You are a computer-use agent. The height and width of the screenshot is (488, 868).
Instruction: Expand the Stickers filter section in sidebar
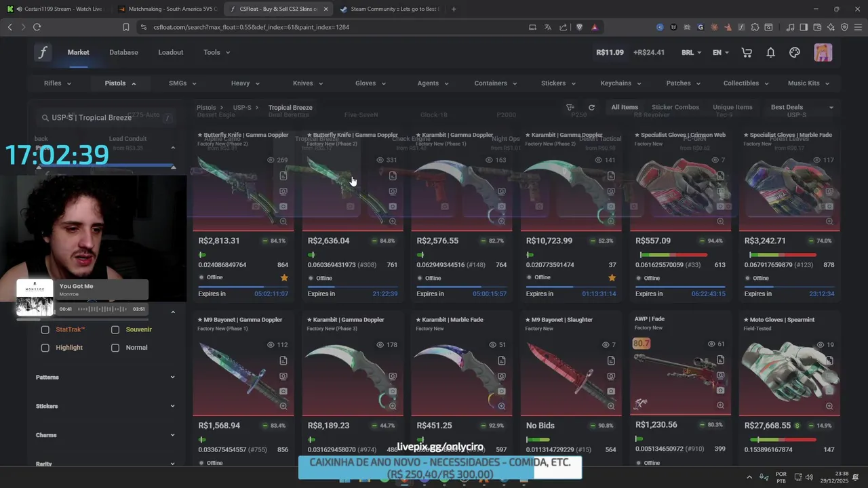pyautogui.click(x=105, y=407)
